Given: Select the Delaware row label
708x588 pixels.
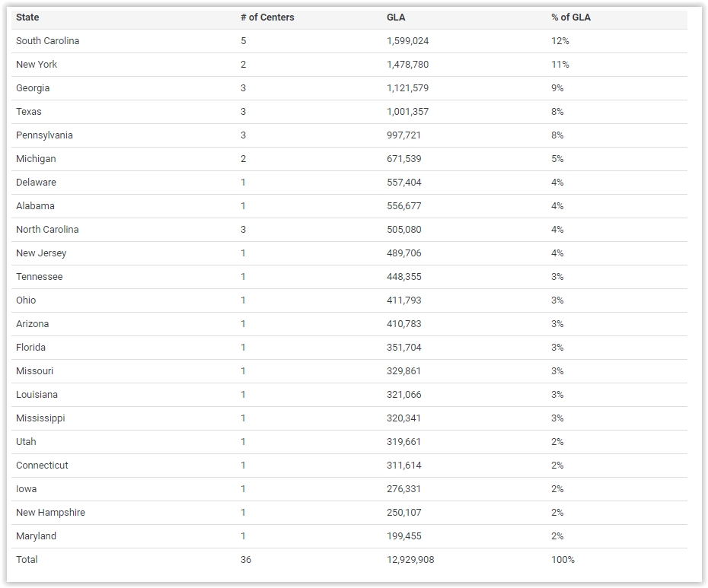Looking at the screenshot, I should tap(36, 183).
